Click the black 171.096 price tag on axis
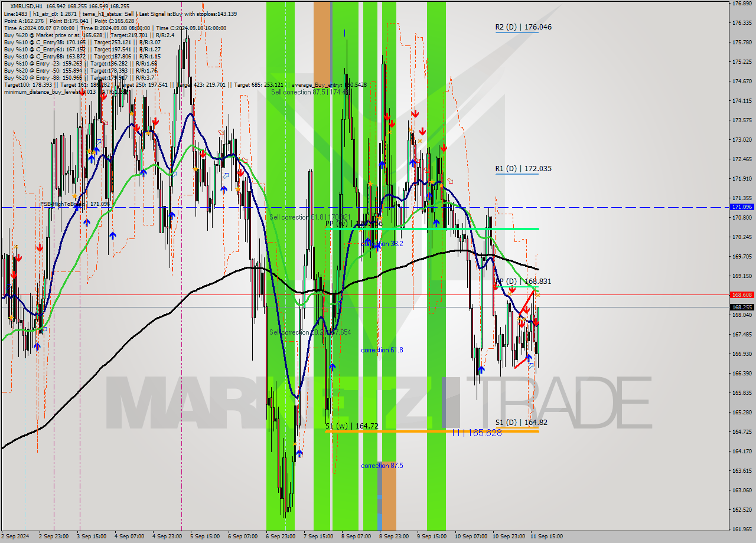The image size is (756, 543). click(x=742, y=207)
